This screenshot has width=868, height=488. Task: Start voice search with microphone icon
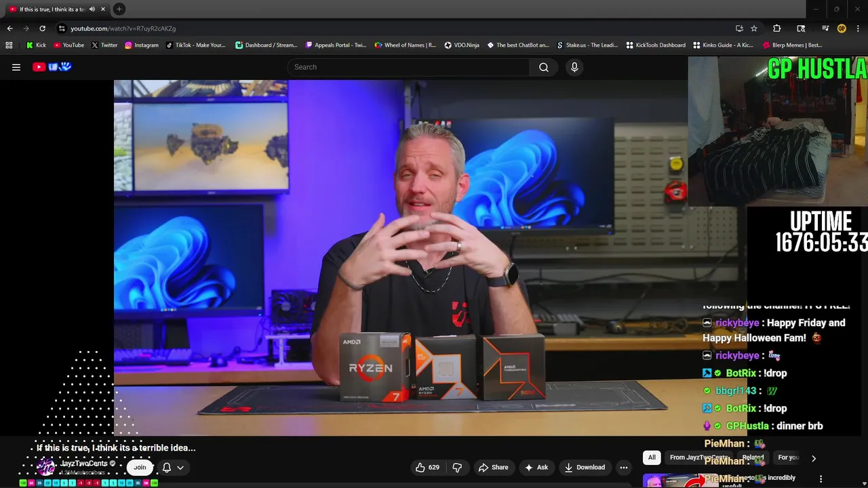point(574,67)
